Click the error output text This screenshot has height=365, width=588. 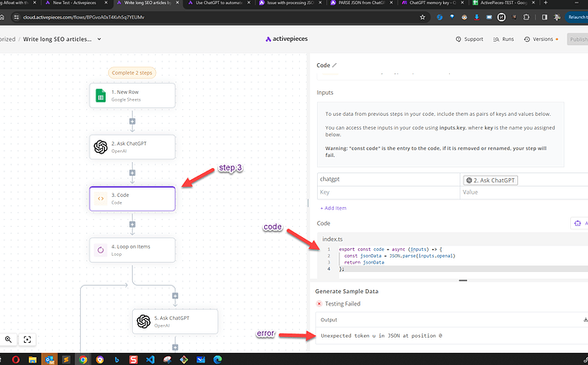382,336
